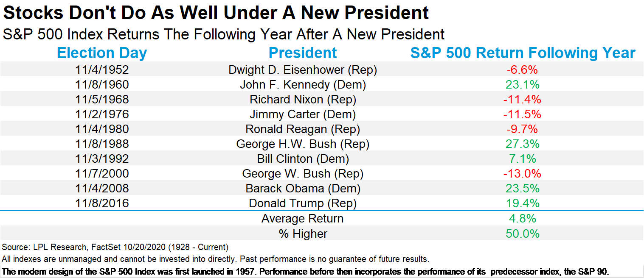The image size is (644, 278).
Task: Click the 'Election Day' column header
Action: click(x=102, y=53)
